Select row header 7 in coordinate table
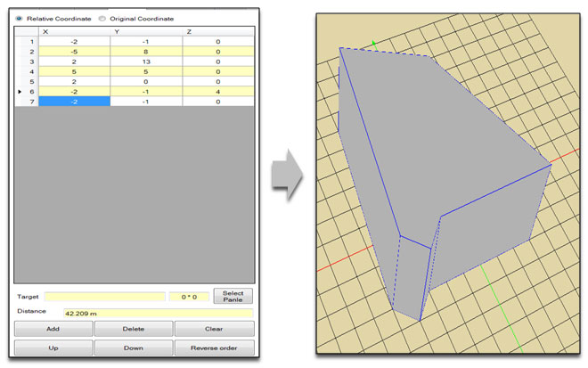This screenshot has width=588, height=368. (x=27, y=102)
